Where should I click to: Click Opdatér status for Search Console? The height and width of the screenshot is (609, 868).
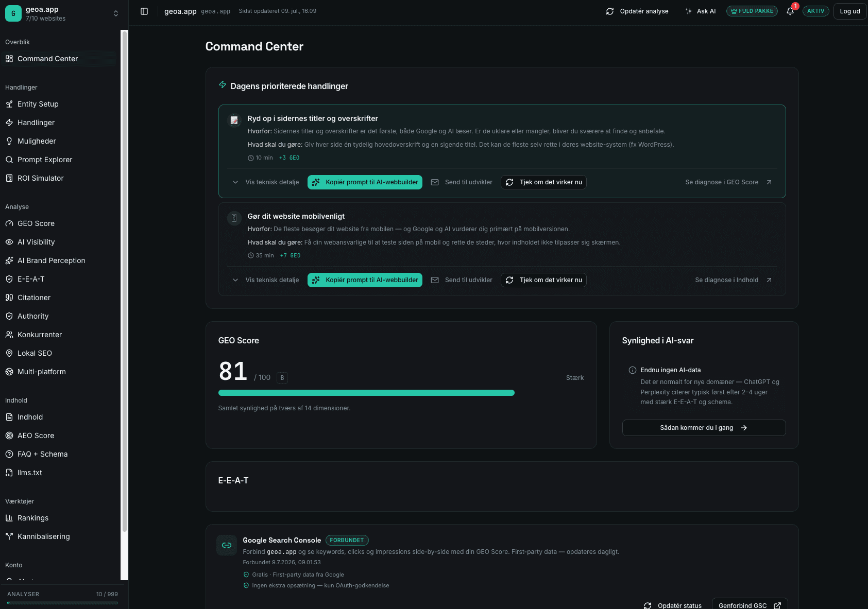pyautogui.click(x=673, y=605)
